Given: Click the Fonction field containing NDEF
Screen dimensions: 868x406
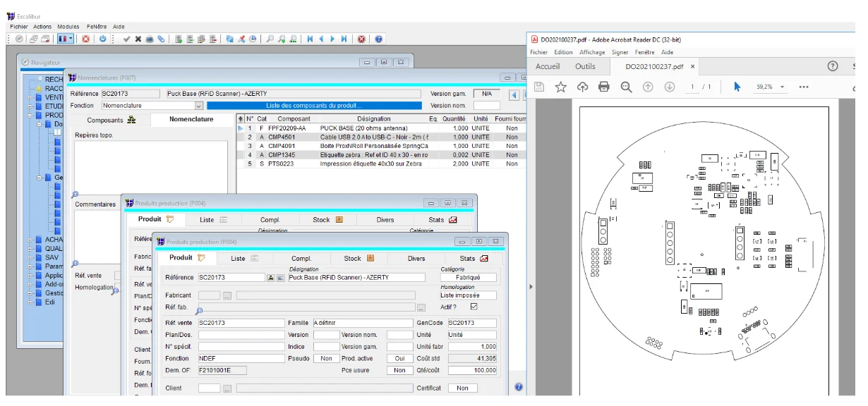Looking at the screenshot, I should [x=240, y=358].
